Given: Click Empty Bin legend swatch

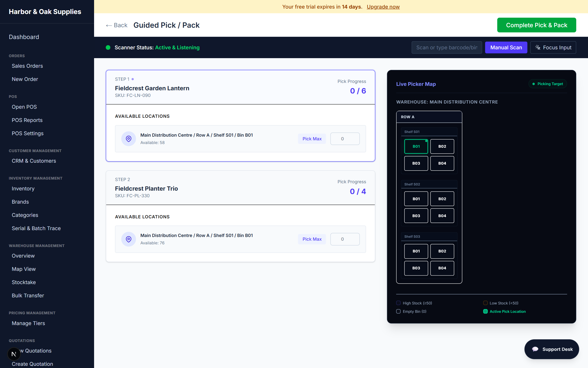Looking at the screenshot, I should tap(398, 311).
